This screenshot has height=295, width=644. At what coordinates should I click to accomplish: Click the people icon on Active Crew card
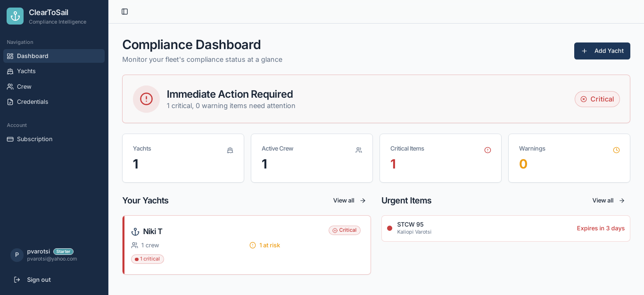click(359, 150)
